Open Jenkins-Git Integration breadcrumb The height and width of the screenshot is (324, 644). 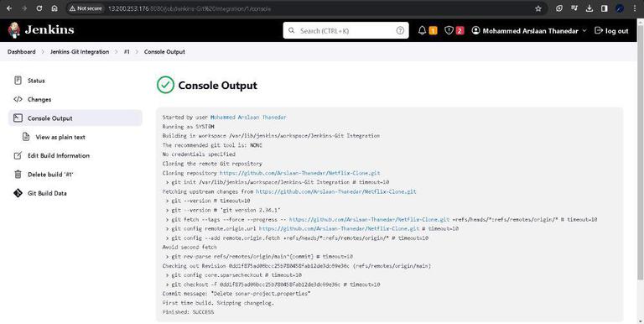(80, 52)
